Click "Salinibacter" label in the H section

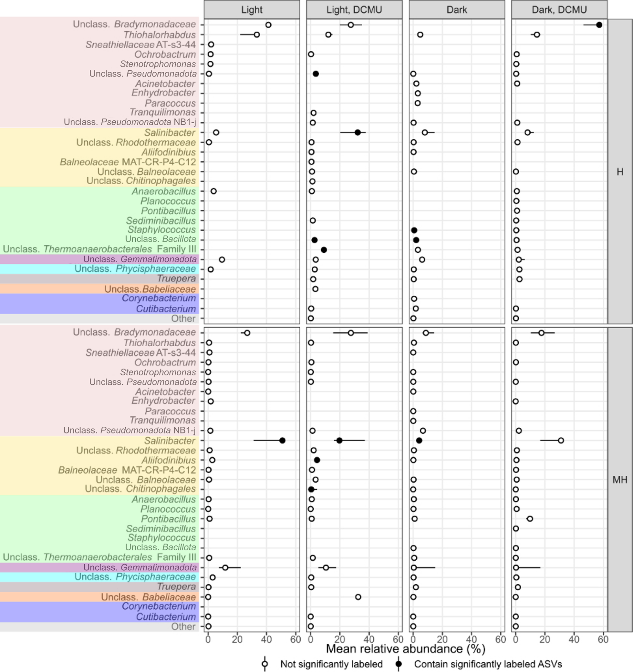[x=170, y=133]
